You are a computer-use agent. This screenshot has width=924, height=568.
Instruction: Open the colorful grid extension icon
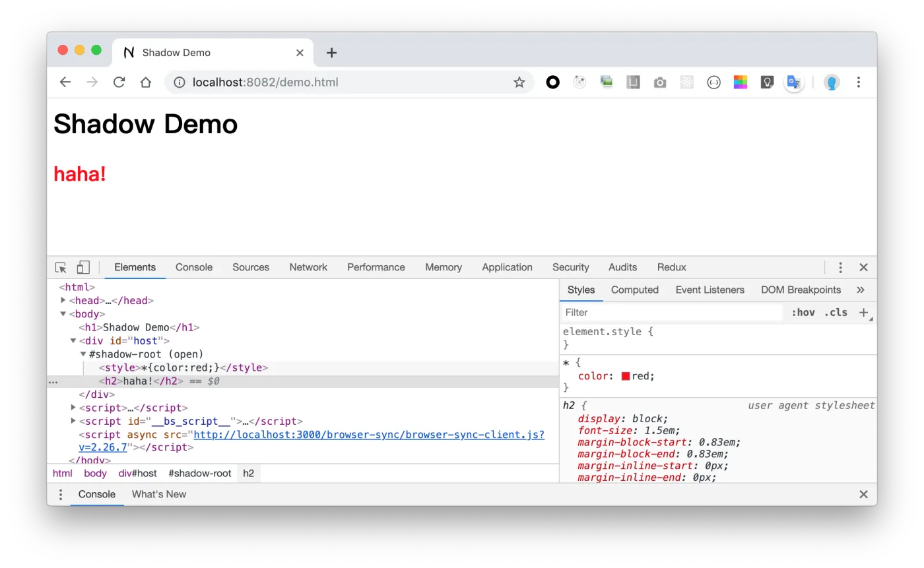741,82
